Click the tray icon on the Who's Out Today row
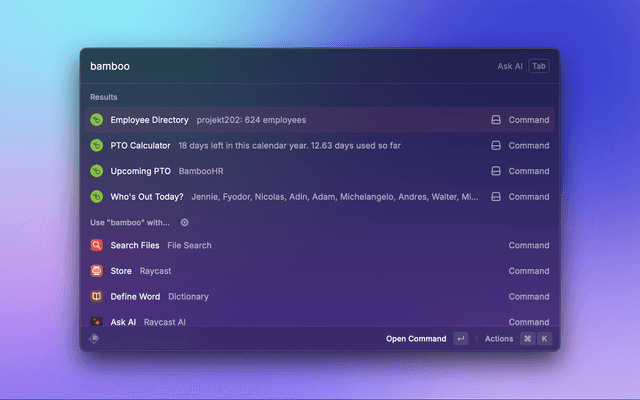The width and height of the screenshot is (640, 400). 495,197
